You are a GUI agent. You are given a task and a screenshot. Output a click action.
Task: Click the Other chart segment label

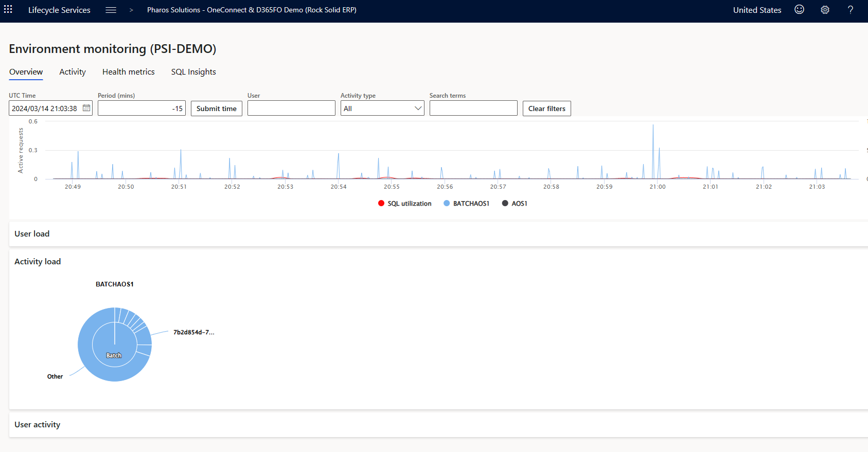[55, 376]
